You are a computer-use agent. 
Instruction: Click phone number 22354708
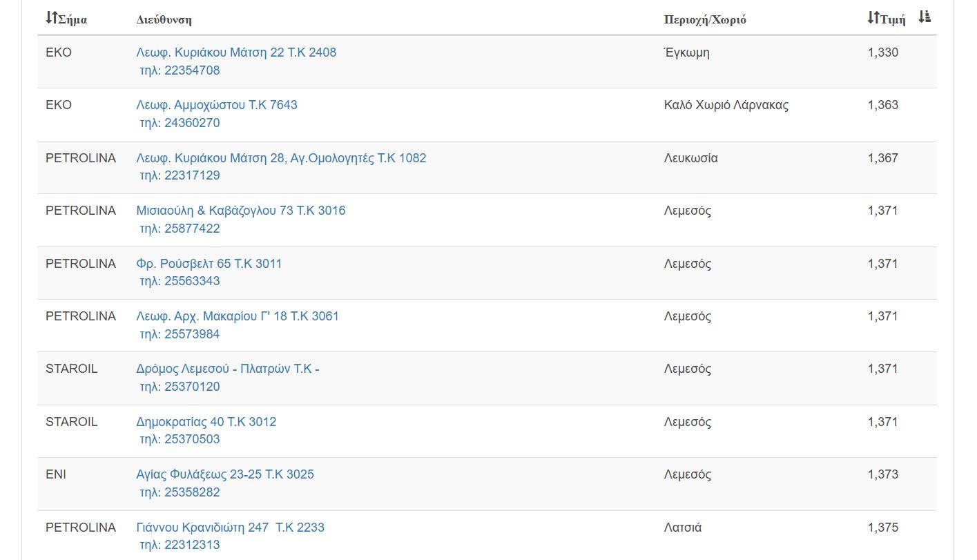point(180,70)
